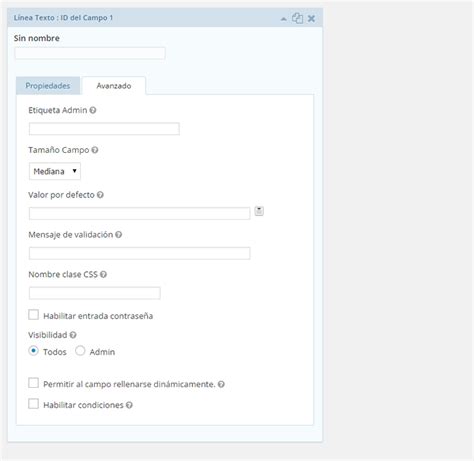Check Permitir al campo rellenarse dinámicamente
Image resolution: width=474 pixels, height=461 pixels.
[x=33, y=383]
